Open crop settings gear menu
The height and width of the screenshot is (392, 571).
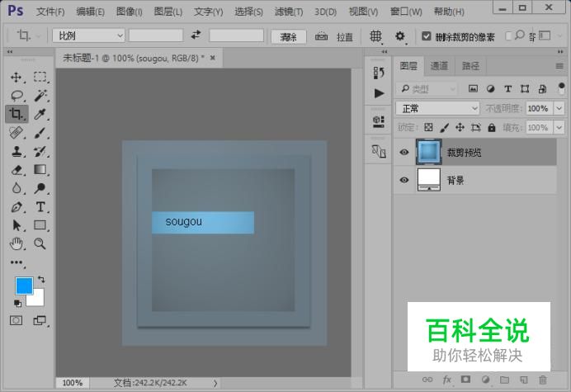click(x=400, y=36)
